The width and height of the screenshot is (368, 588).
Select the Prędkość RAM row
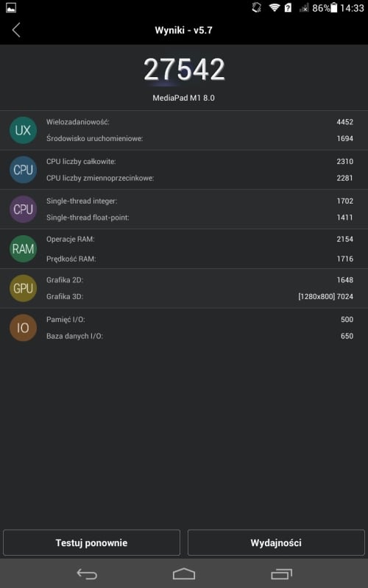coord(199,259)
